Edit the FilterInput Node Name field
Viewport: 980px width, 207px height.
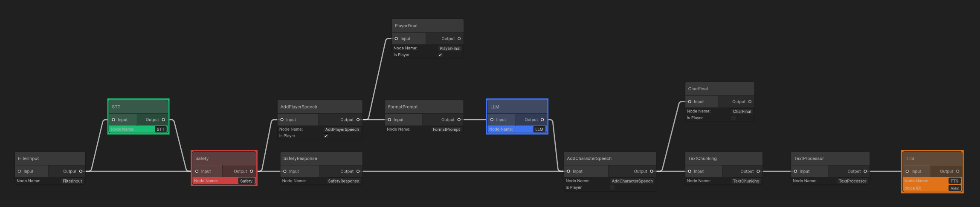pyautogui.click(x=72, y=181)
